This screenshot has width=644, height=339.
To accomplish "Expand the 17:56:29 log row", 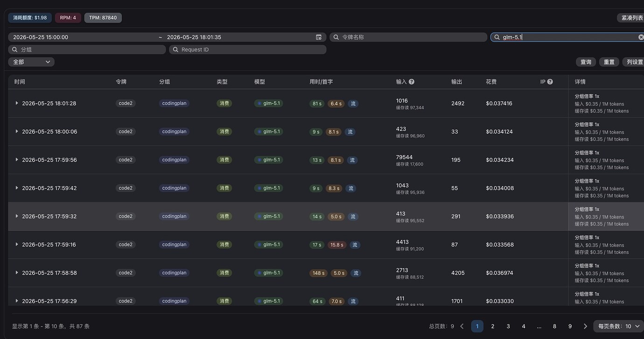I will (x=17, y=301).
